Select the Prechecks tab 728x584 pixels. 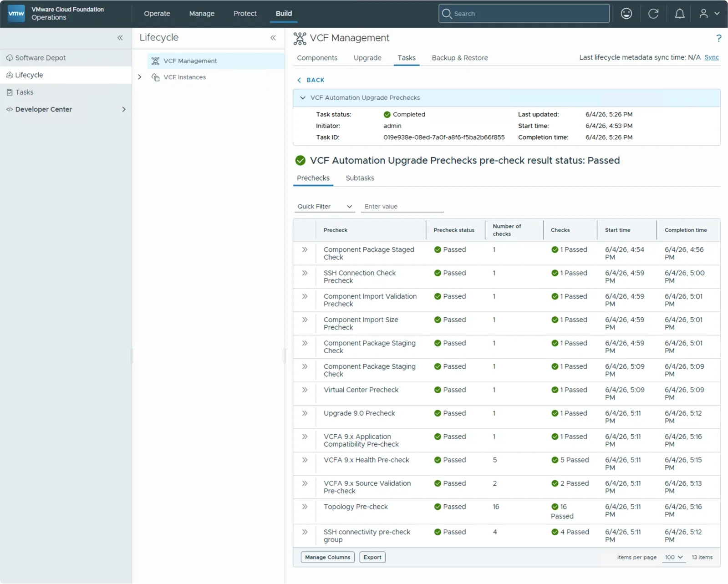pos(313,178)
